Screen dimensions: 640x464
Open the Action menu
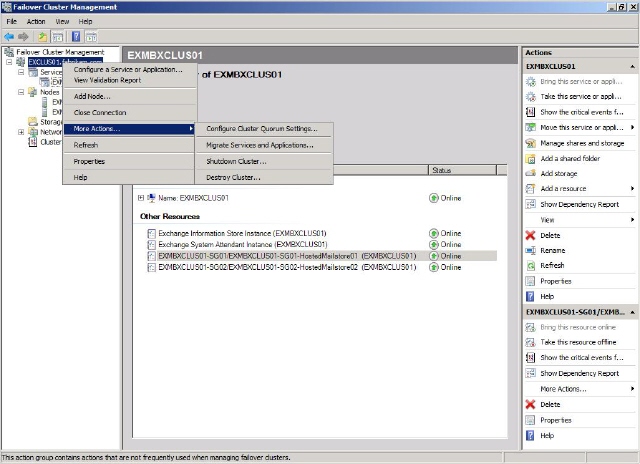click(36, 21)
